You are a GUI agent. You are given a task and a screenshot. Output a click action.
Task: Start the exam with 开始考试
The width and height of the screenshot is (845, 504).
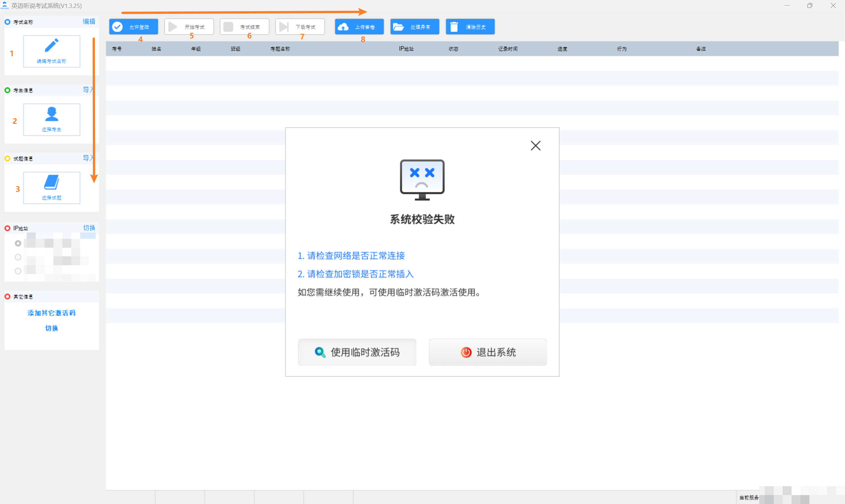click(189, 27)
